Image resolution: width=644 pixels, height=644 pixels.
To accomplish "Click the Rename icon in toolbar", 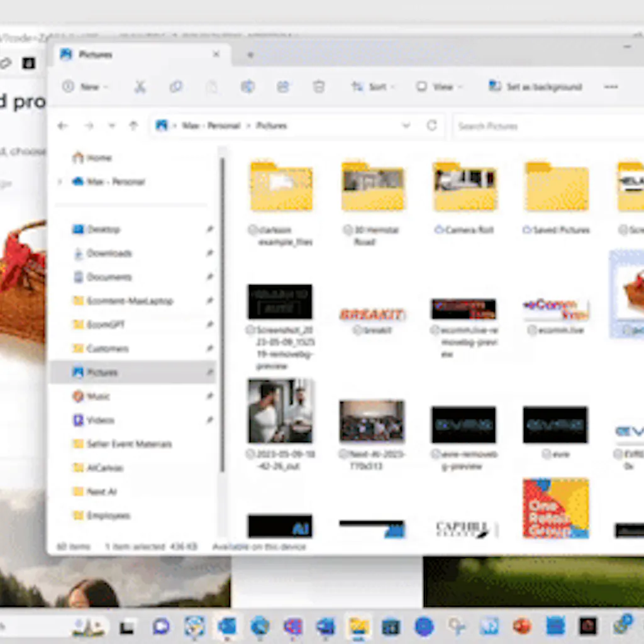I will click(248, 87).
